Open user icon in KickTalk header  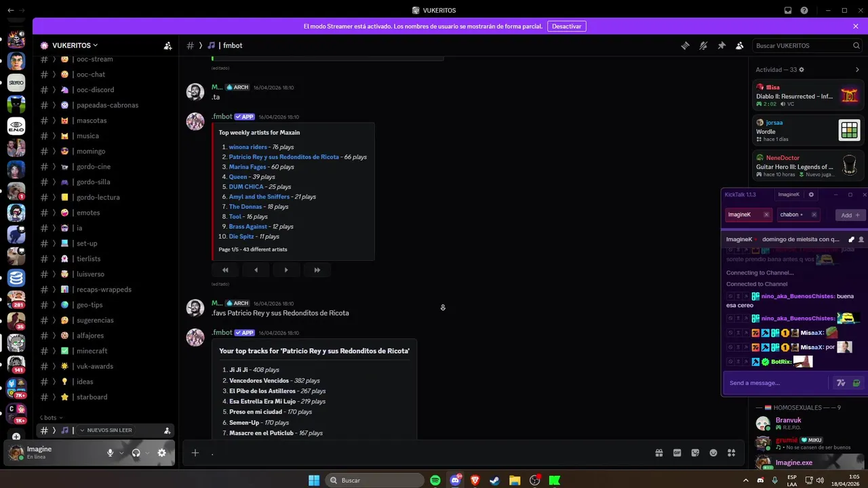pyautogui.click(x=861, y=239)
